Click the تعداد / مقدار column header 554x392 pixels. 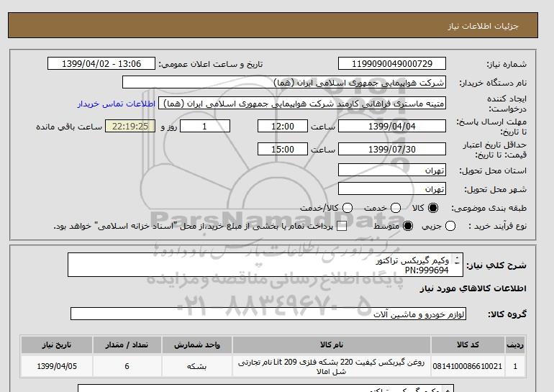[127, 345]
